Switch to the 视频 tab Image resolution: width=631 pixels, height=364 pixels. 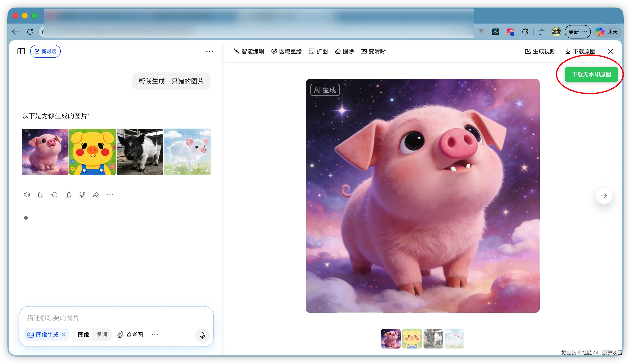pos(102,334)
